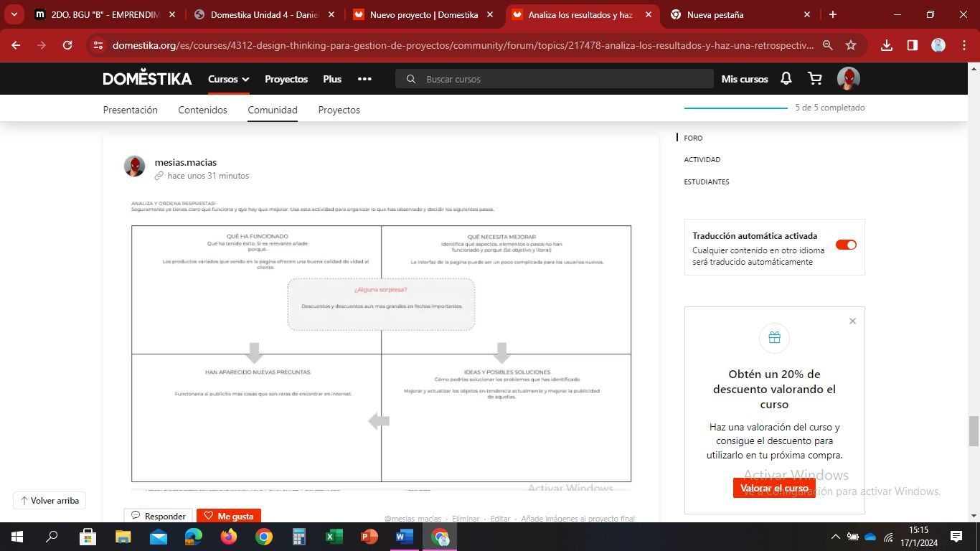980x551 pixels.
Task: Close the 20% discount promo card
Action: [852, 321]
